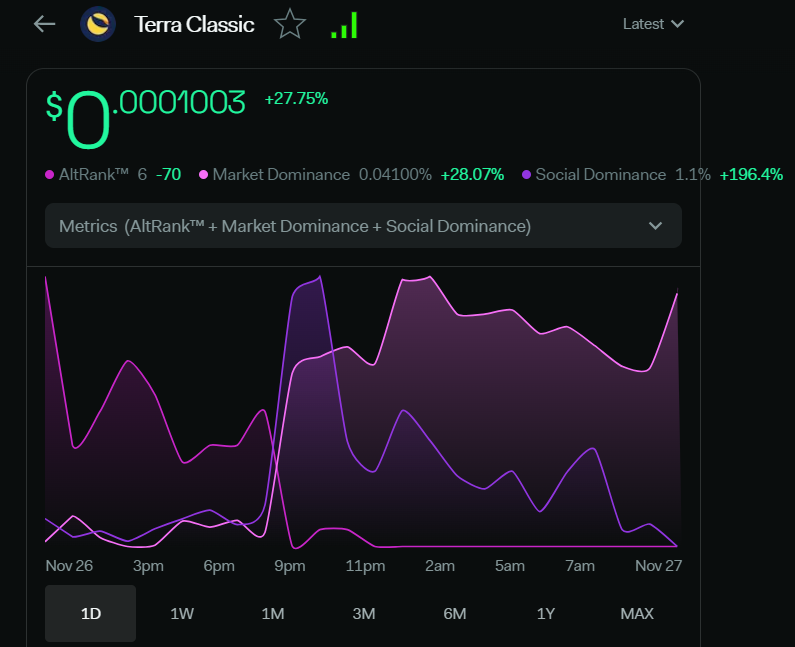This screenshot has width=795, height=647.
Task: Click the Social Dominance purple legend dot
Action: coord(526,175)
